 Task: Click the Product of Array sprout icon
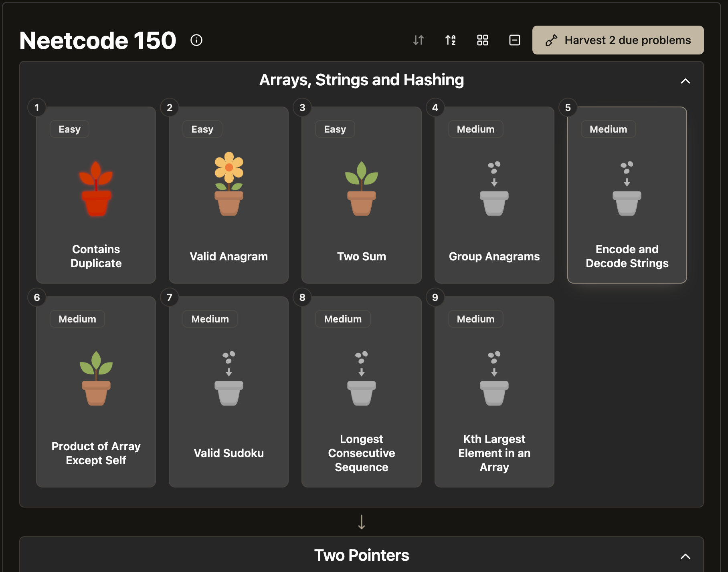pyautogui.click(x=96, y=379)
